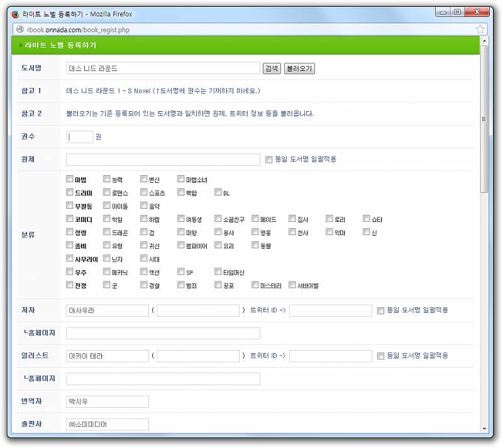The height and width of the screenshot is (448, 503).
Task: Check the SF genre checkbox
Action: (x=181, y=272)
